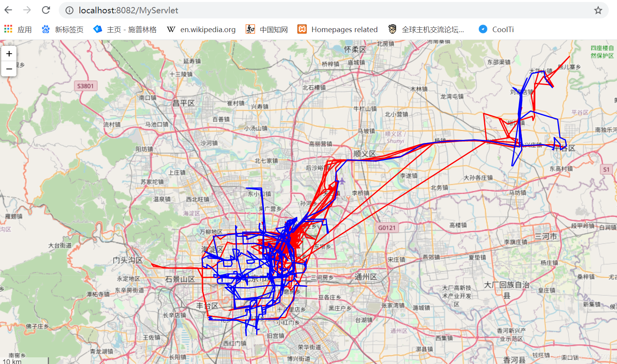The image size is (617, 364).
Task: Click the 龙湾屯镇 town label
Action: [x=452, y=96]
